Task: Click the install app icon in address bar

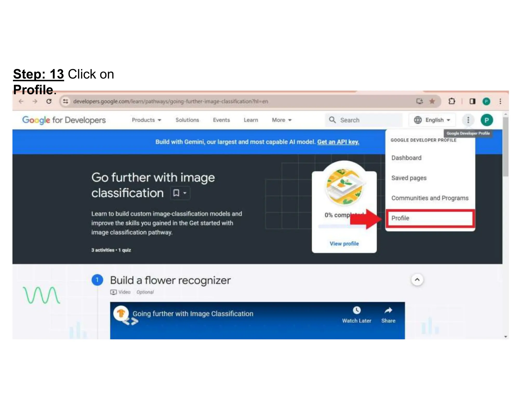Action: click(420, 101)
